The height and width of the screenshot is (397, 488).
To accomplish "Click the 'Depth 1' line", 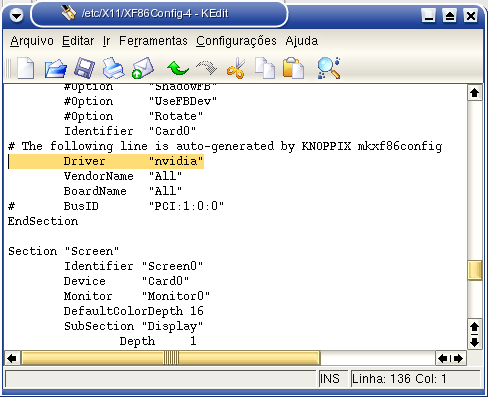I will (158, 341).
